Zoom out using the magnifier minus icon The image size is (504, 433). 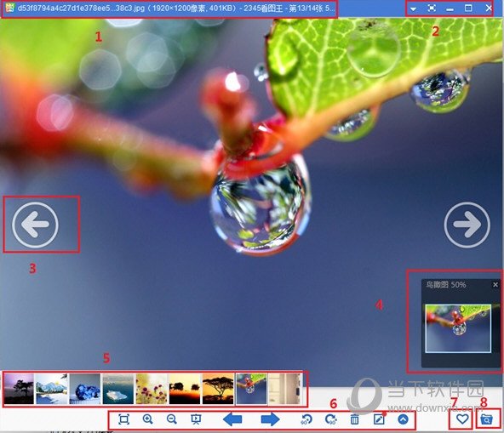[x=172, y=419]
